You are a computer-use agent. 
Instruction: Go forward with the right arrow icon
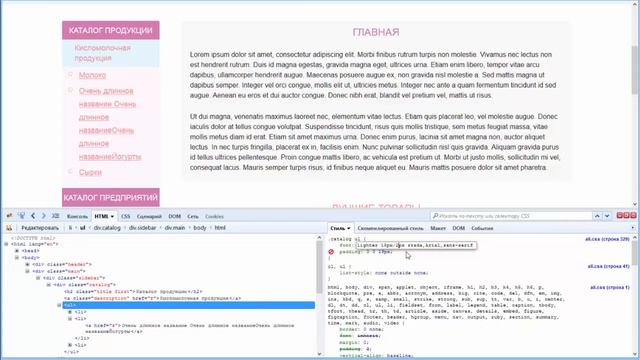44,216
